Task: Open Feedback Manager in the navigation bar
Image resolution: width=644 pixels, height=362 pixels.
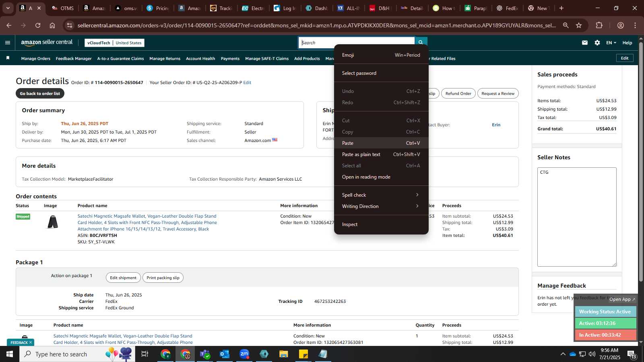Action: click(x=74, y=58)
